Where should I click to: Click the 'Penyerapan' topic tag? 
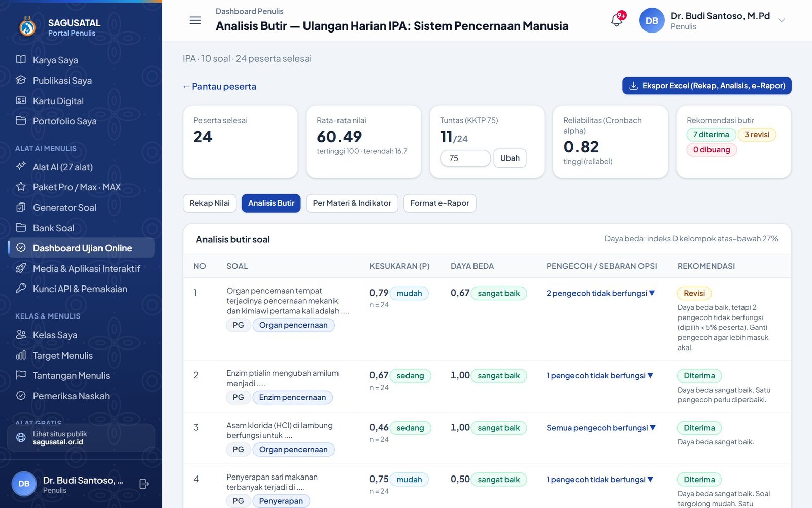[x=281, y=501]
